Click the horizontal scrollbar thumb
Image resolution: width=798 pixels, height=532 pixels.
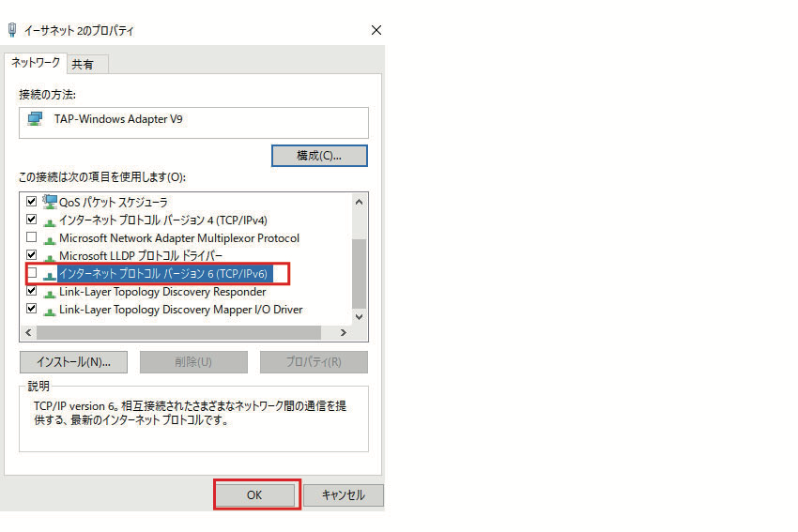pos(178,333)
